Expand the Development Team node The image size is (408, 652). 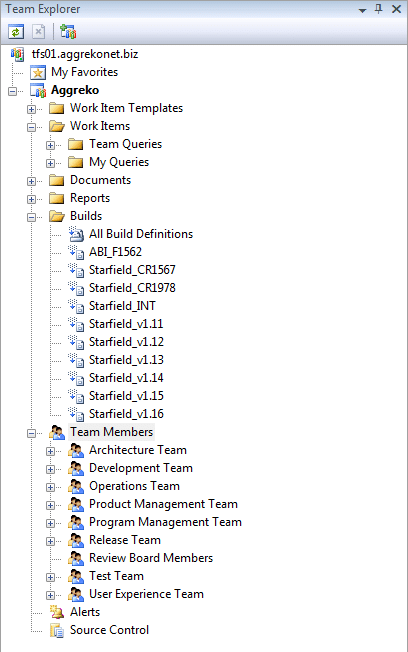point(51,469)
